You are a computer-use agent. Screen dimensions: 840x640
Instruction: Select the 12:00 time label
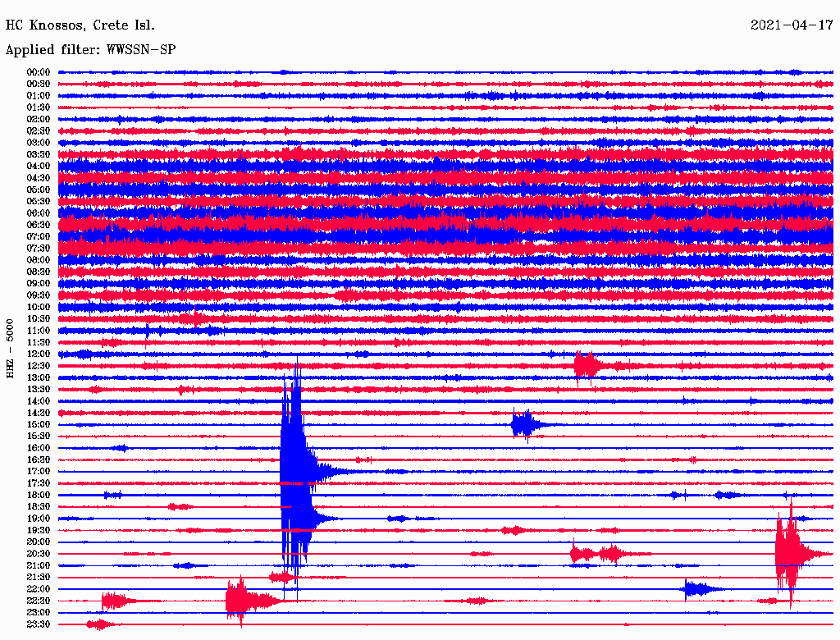coord(39,354)
